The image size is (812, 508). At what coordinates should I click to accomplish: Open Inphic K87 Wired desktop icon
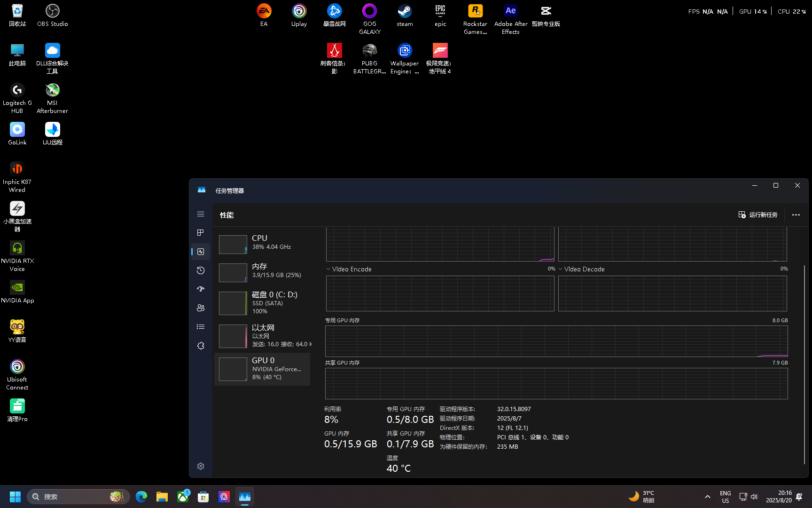pos(17,177)
